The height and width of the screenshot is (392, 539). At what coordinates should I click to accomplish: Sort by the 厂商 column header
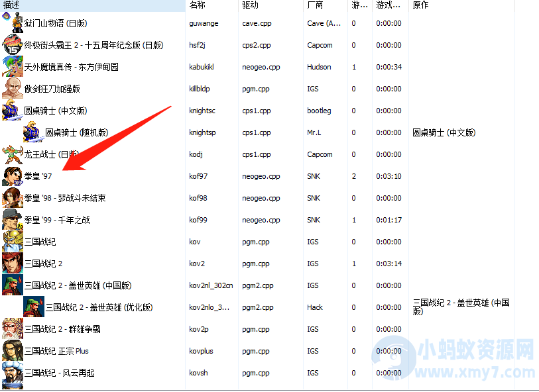click(x=326, y=5)
